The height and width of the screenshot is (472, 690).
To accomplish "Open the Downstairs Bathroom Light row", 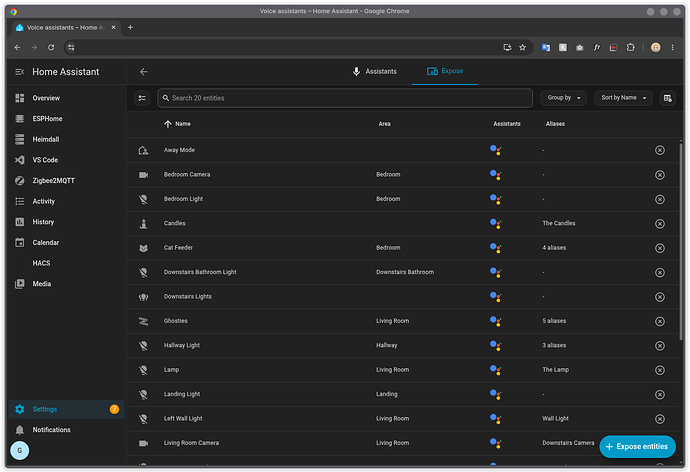I will point(402,273).
